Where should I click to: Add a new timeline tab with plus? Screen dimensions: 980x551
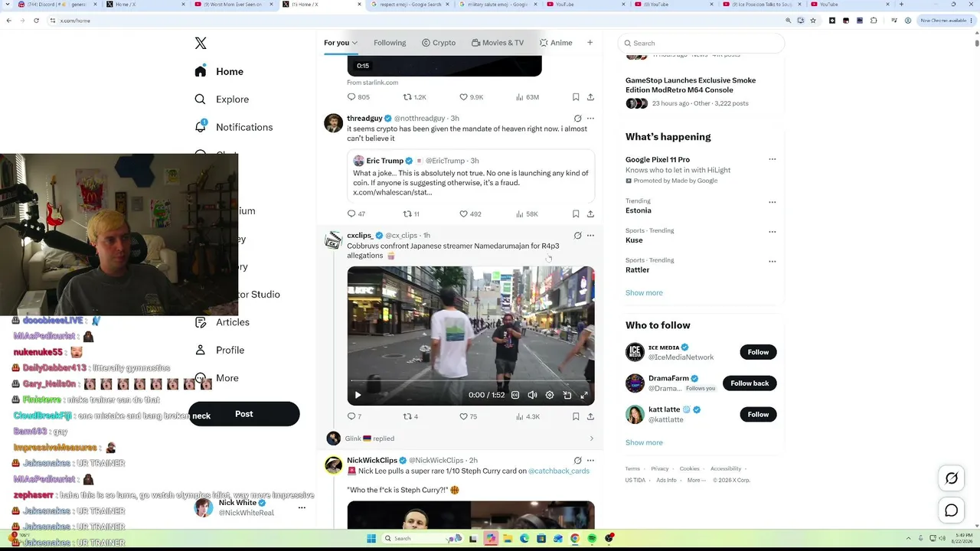tap(590, 43)
